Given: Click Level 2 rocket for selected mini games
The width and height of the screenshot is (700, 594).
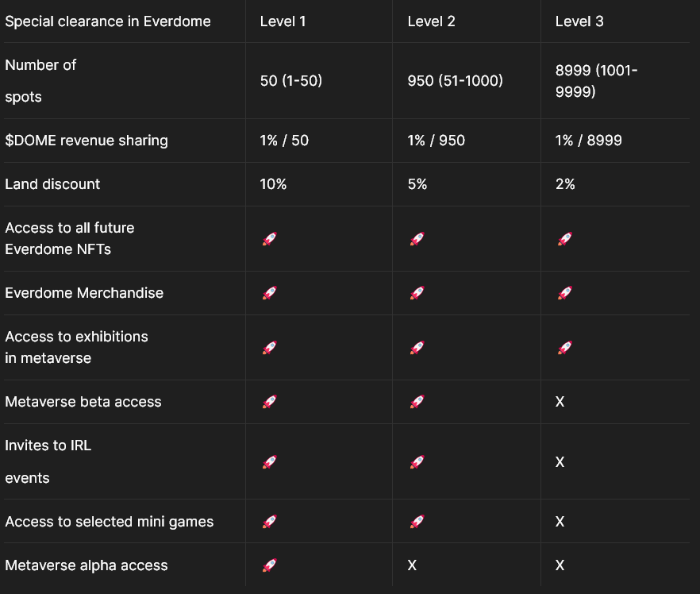Looking at the screenshot, I should [417, 522].
